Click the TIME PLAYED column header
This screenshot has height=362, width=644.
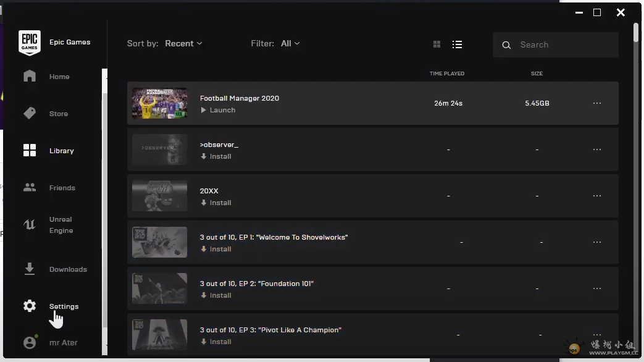pos(447,74)
